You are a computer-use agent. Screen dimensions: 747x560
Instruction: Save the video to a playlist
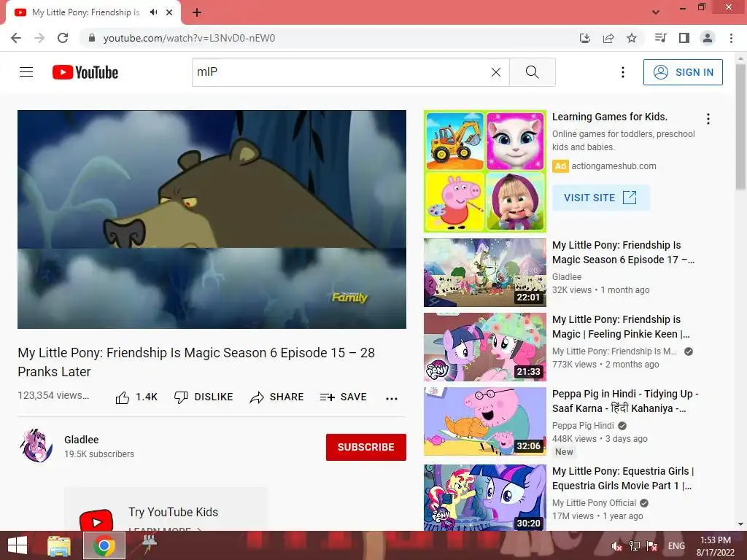coord(344,397)
